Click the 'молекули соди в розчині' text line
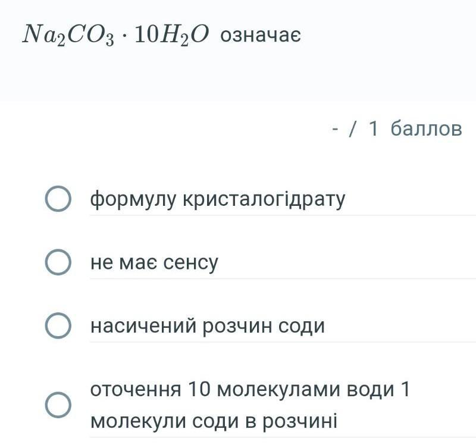 click(x=214, y=421)
